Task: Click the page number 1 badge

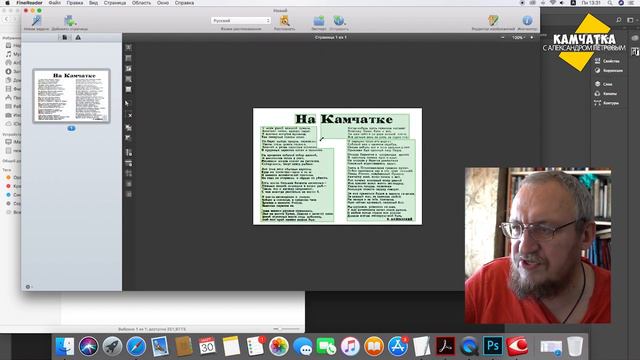Action: pos(71,128)
